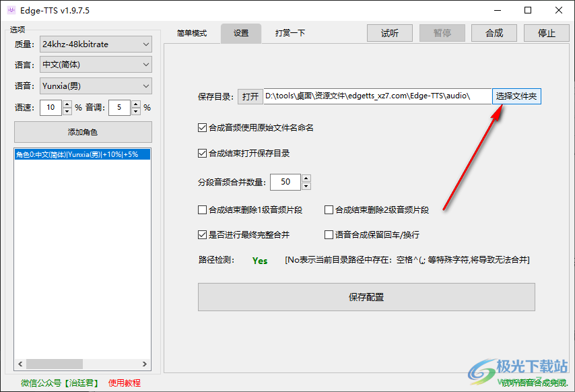Click the 暂停 pause button

(442, 34)
